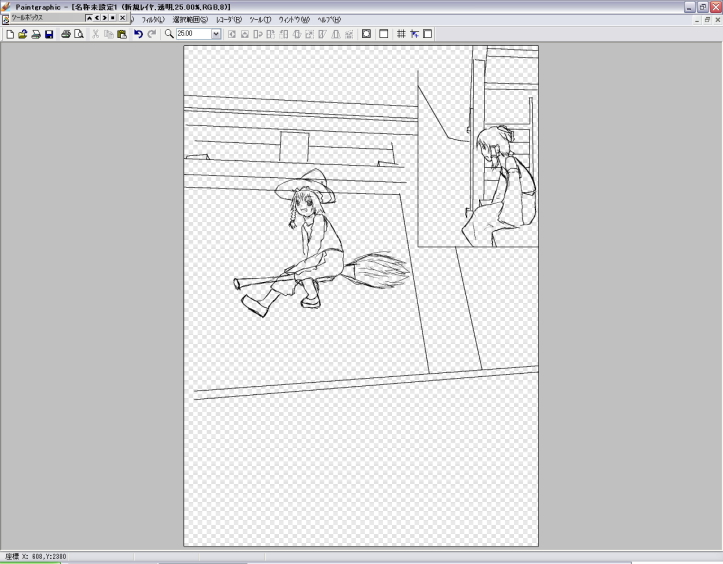Toggle the grid display icon

pos(401,34)
